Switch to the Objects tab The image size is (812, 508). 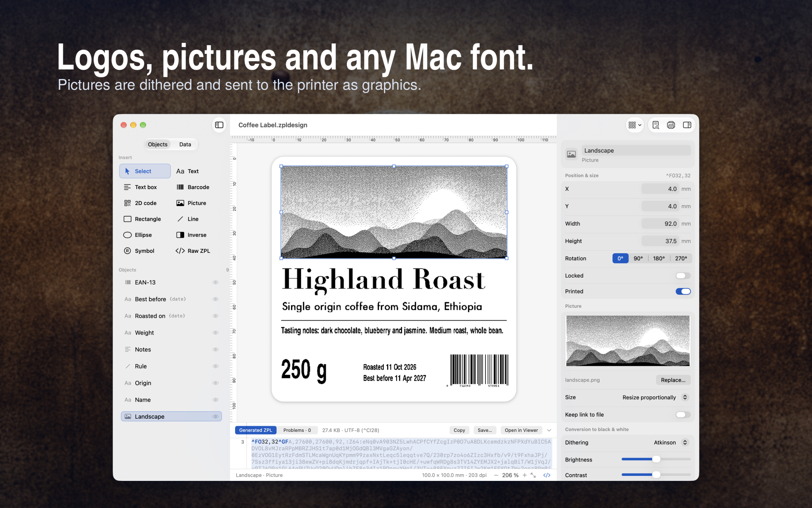coord(158,144)
